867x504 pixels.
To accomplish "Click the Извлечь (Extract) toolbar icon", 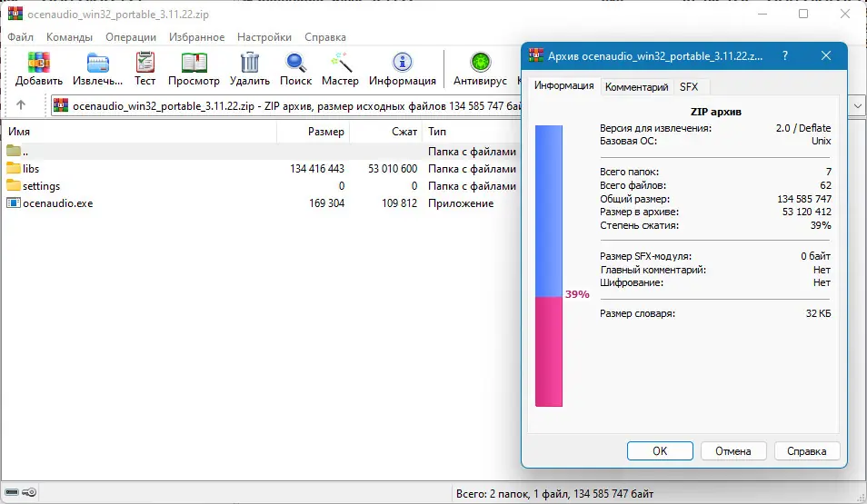I will (x=98, y=63).
